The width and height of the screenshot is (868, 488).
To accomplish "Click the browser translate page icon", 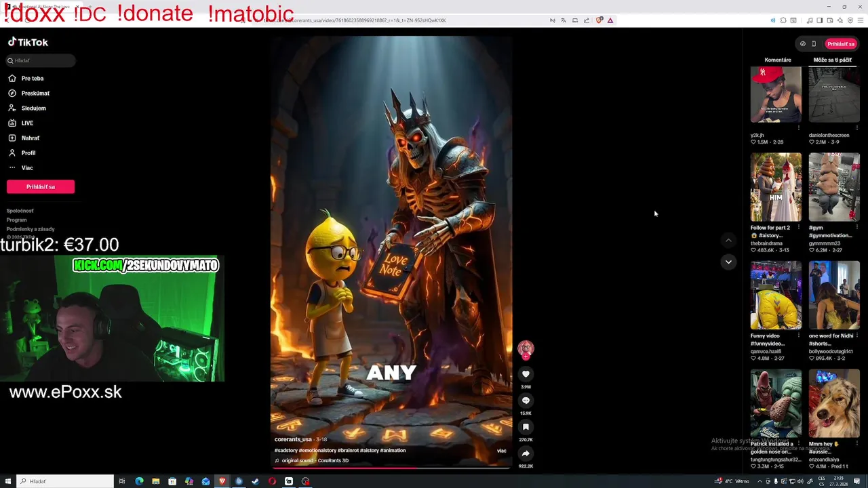I will point(563,20).
